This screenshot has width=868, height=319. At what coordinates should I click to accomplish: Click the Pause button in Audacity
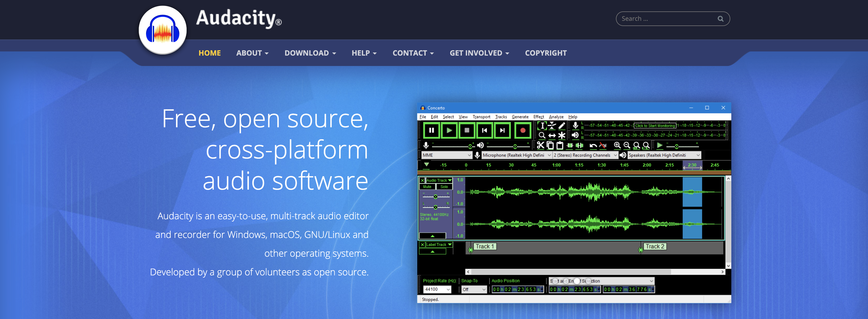431,130
